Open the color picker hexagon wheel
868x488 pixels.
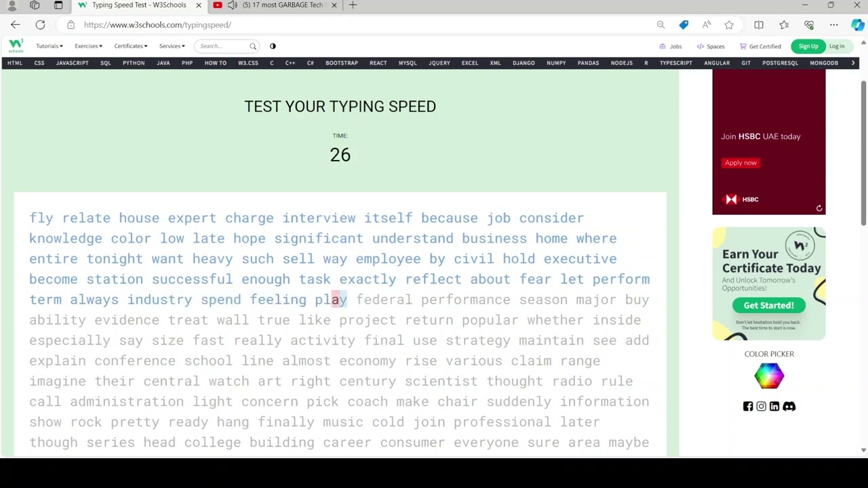[x=769, y=375]
